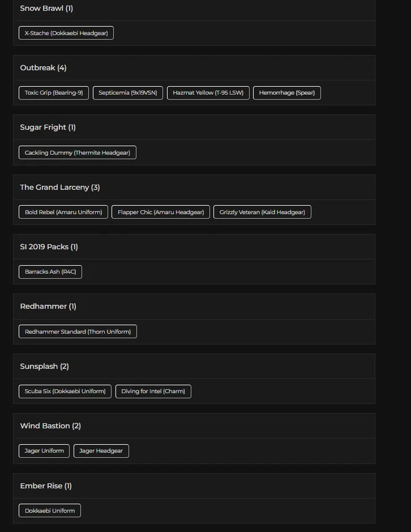Click the Wind Bastion (2) header
This screenshot has width=411, height=532.
click(x=194, y=426)
